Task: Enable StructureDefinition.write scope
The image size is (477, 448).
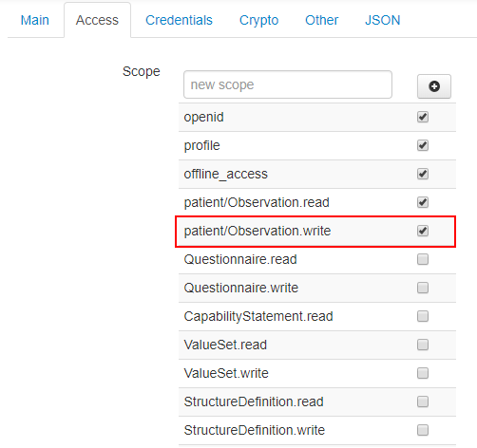Action: 423,430
